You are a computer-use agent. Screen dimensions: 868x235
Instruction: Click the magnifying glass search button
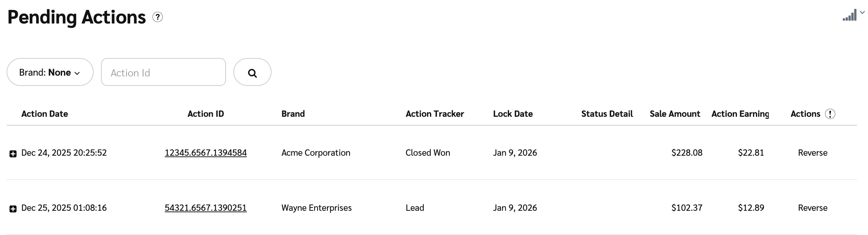tap(252, 72)
